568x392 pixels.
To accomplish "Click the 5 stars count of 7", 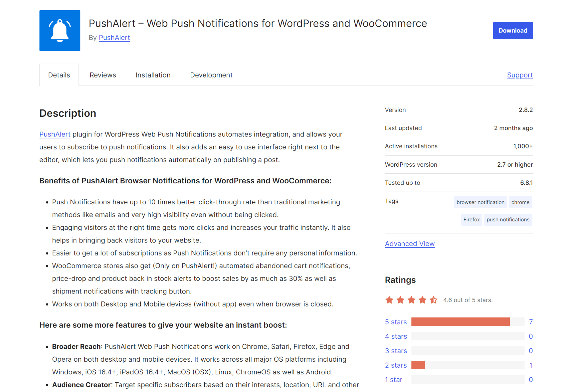I will 530,322.
